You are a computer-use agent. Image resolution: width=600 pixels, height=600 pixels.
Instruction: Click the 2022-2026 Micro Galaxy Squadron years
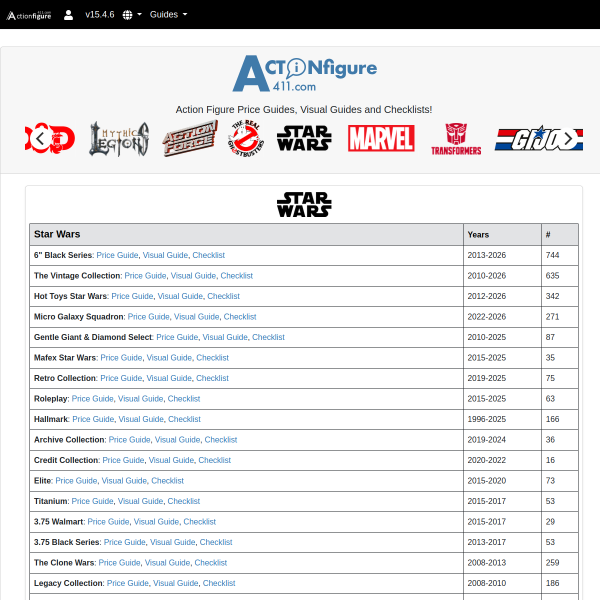502,317
